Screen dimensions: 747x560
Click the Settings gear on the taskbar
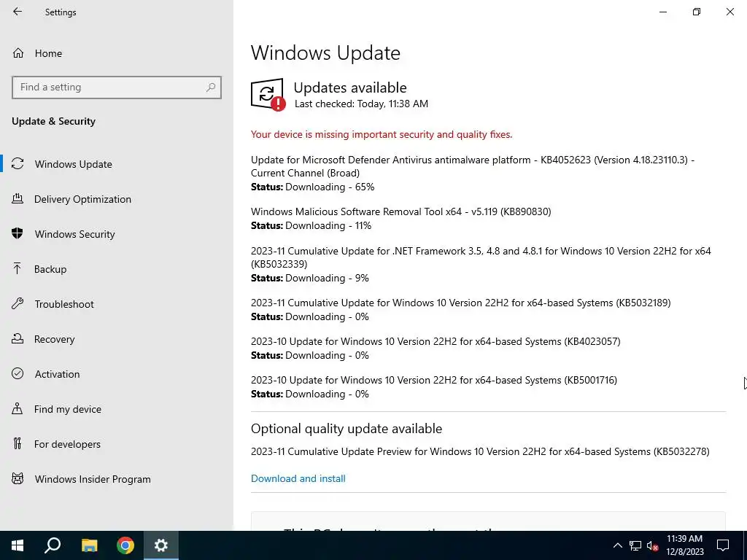pos(161,545)
